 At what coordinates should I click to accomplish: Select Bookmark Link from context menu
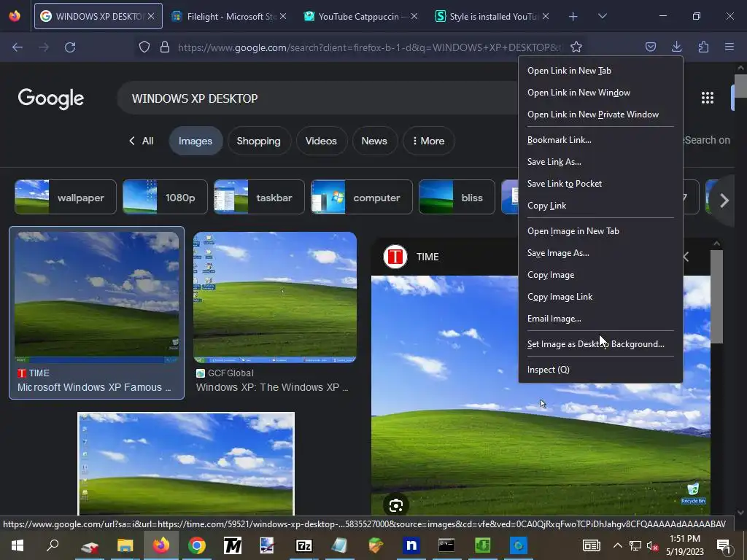(x=600, y=140)
